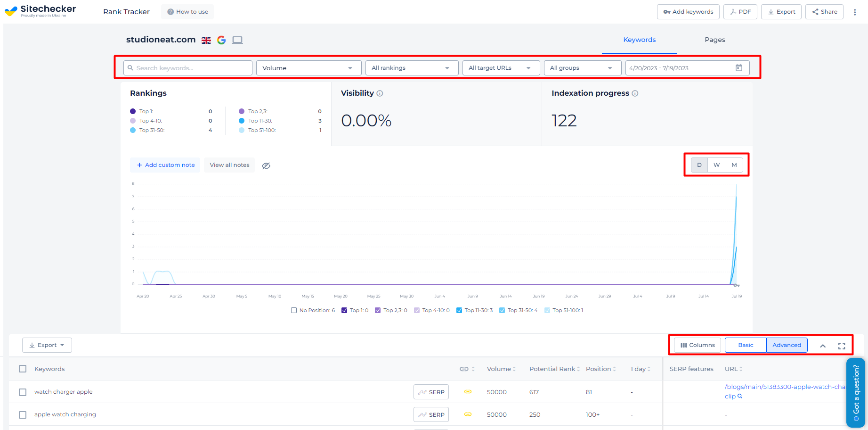Click View all notes
This screenshot has height=430, width=868.
tap(229, 165)
